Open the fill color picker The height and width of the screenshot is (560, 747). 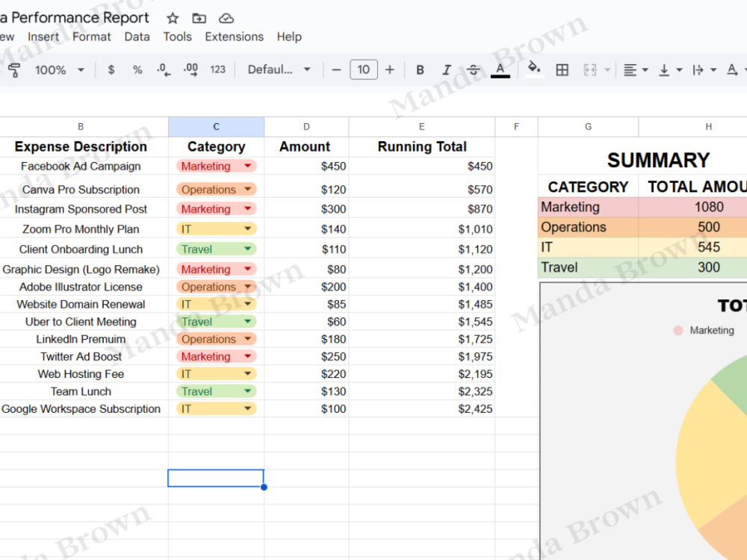click(x=534, y=69)
